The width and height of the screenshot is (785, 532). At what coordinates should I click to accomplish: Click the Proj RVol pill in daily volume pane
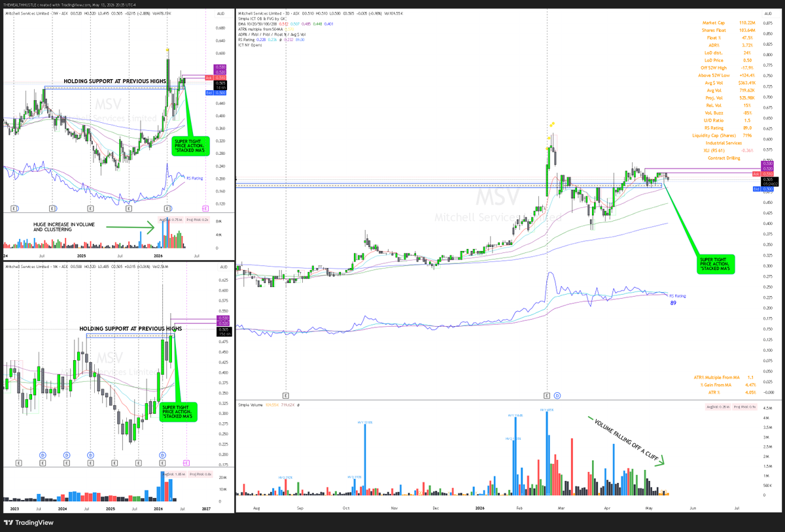[x=743, y=406]
